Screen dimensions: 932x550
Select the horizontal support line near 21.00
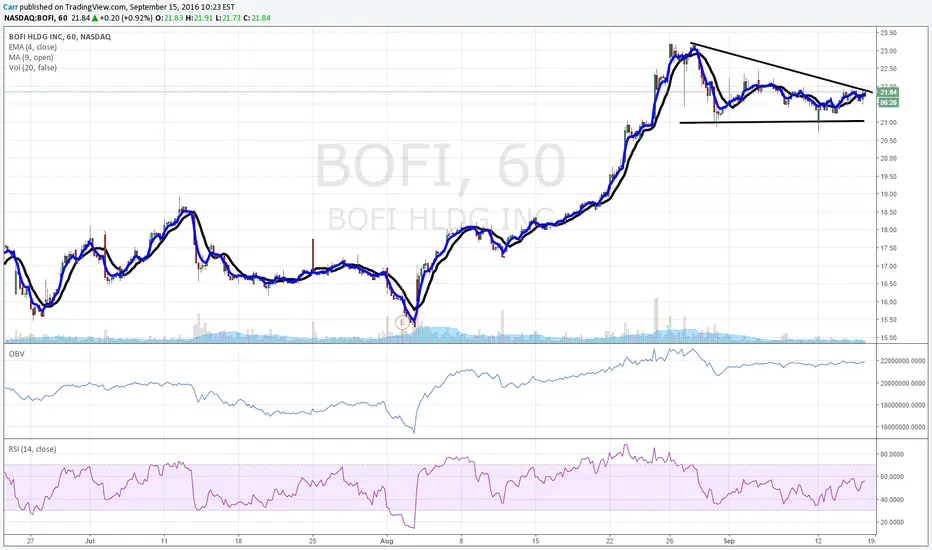pos(772,122)
